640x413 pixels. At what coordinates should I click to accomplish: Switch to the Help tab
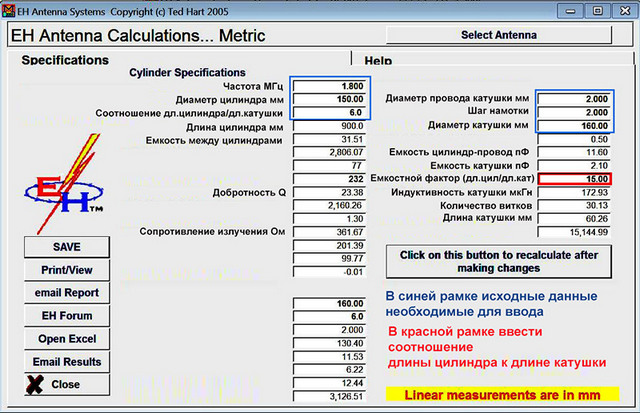(378, 61)
